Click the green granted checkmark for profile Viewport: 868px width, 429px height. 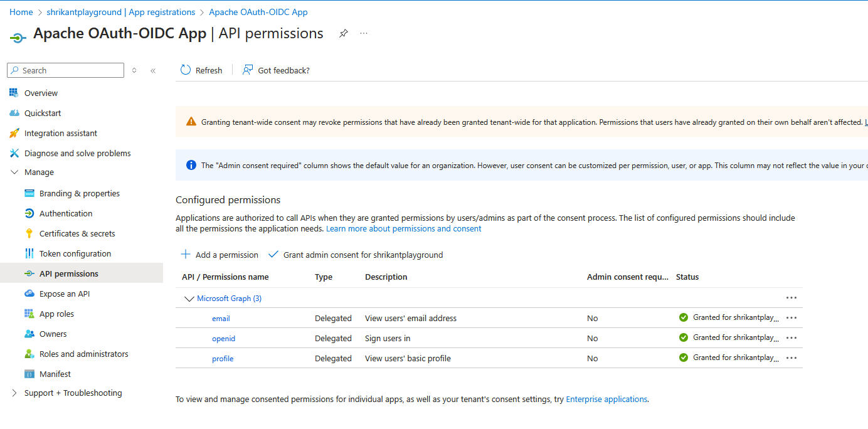pos(684,357)
